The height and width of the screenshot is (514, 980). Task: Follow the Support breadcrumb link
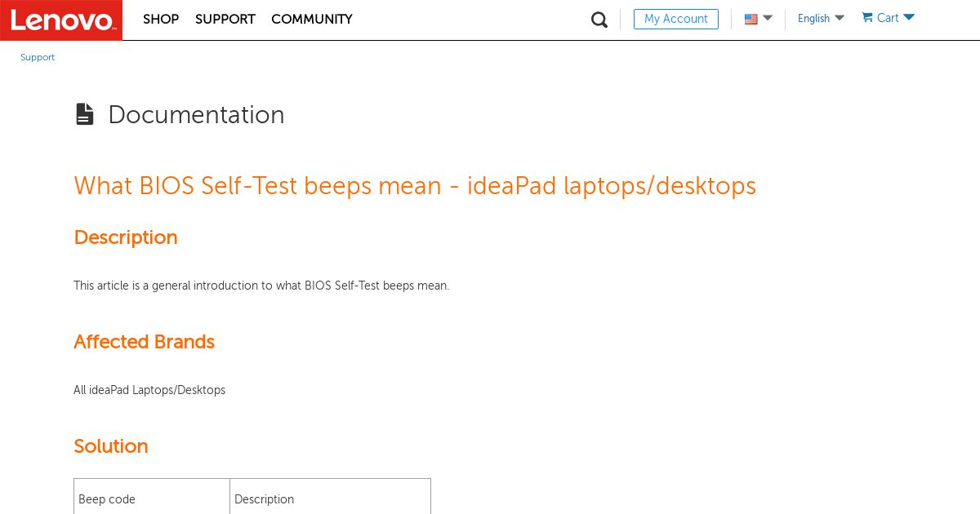(38, 57)
